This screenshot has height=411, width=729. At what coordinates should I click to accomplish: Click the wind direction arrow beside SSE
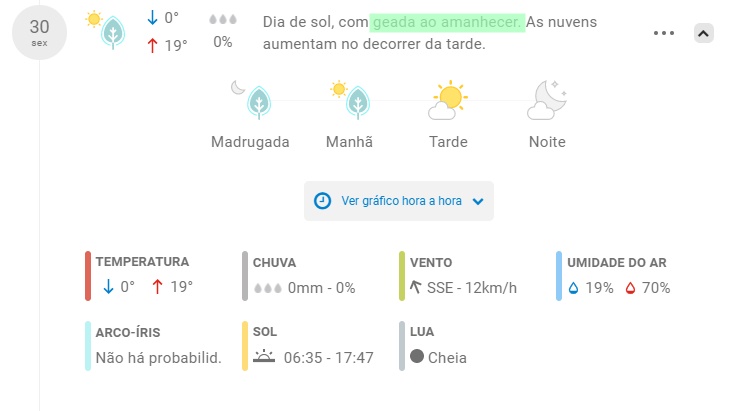pos(416,287)
